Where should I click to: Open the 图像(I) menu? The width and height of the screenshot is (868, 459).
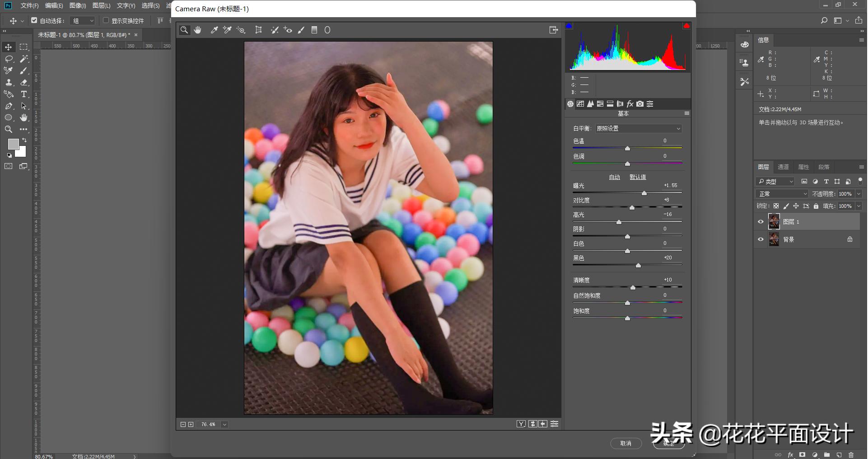pyautogui.click(x=78, y=5)
